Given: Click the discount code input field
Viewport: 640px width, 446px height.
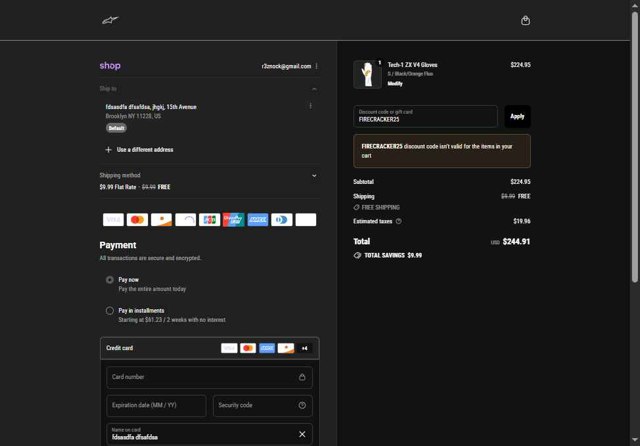Looking at the screenshot, I should pyautogui.click(x=425, y=116).
